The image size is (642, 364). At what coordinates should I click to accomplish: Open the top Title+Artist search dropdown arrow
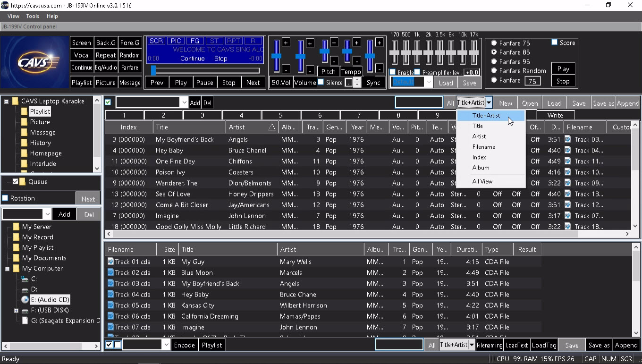tap(489, 103)
